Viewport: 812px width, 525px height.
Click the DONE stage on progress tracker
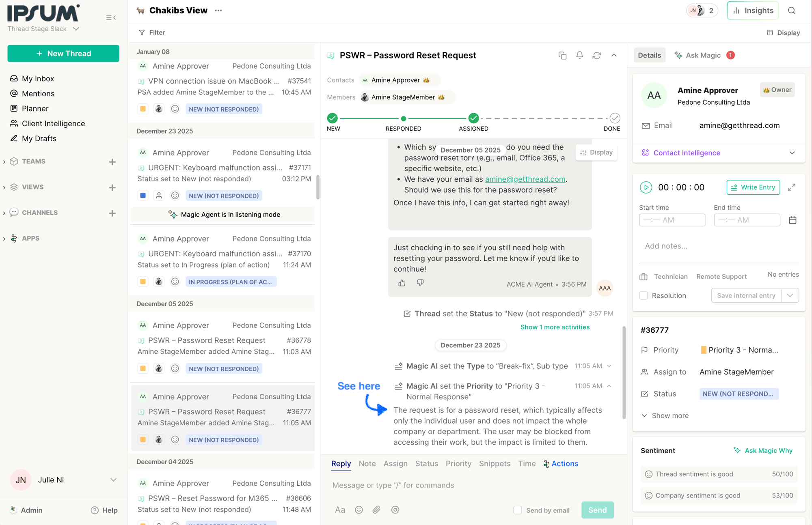[615, 118]
